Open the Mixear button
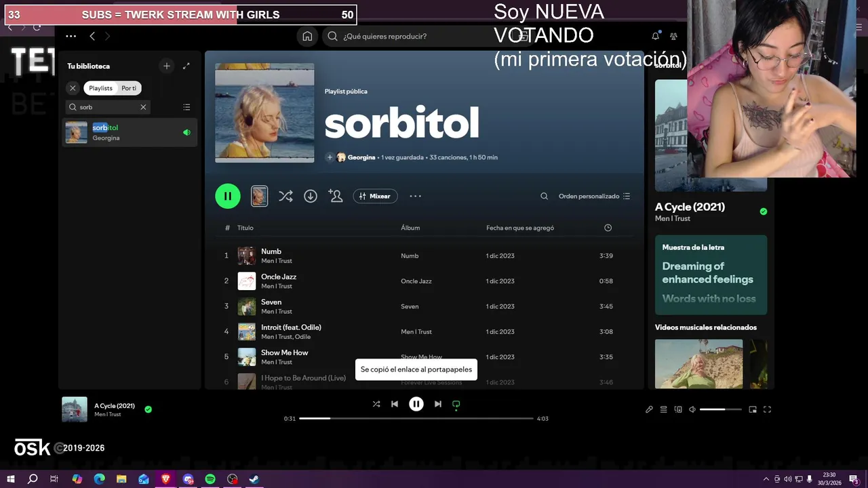The height and width of the screenshot is (488, 868). 375,196
